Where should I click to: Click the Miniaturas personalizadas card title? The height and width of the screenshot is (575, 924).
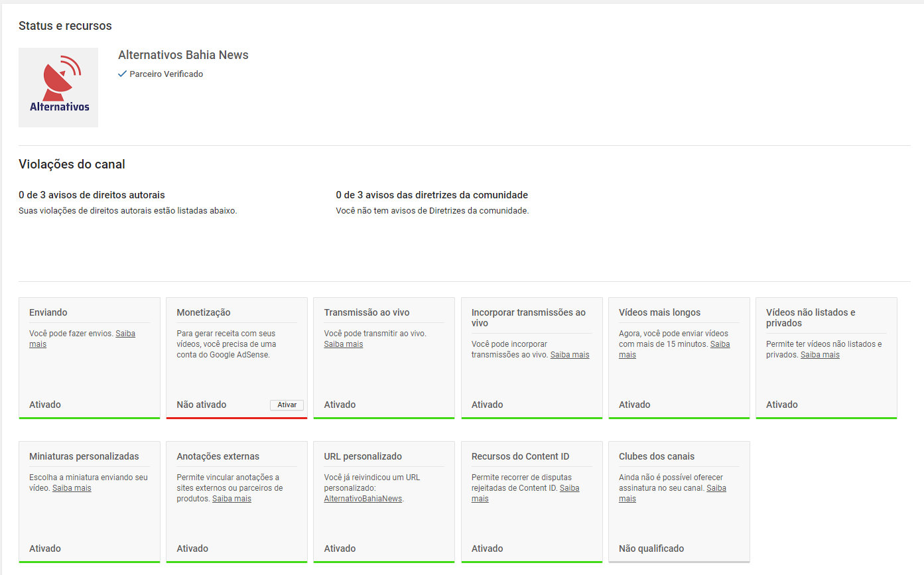[x=84, y=456]
